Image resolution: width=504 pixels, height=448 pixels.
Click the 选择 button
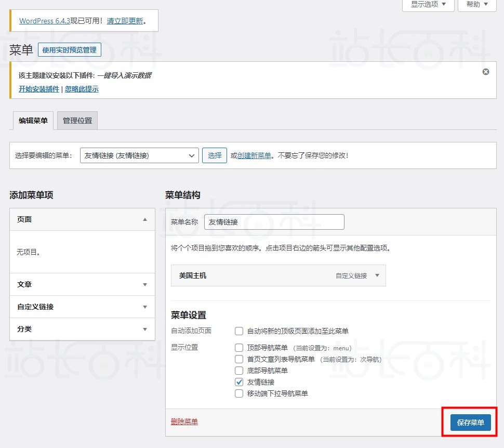(215, 156)
